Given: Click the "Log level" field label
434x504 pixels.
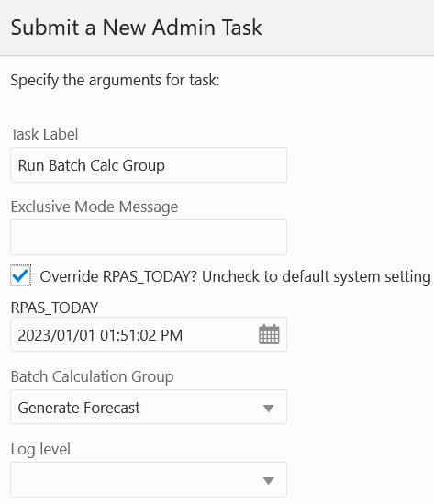Looking at the screenshot, I should (x=40, y=449).
